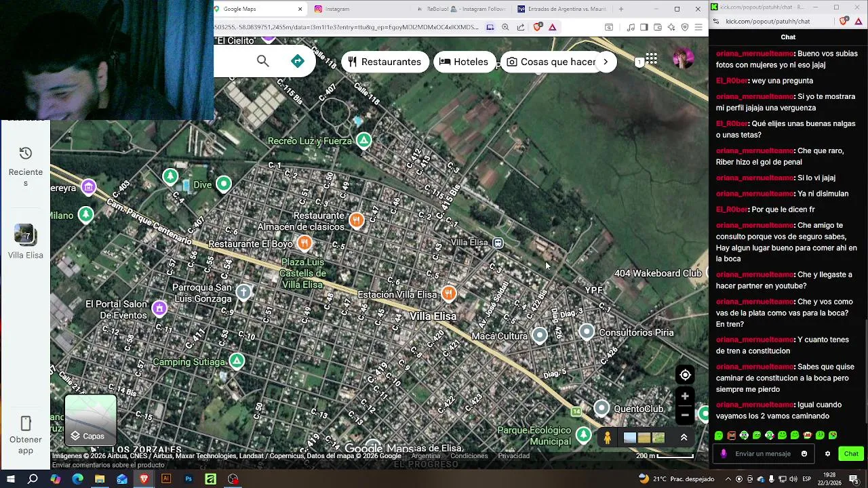
Task: Select the Street View pegman icon
Action: [x=608, y=438]
